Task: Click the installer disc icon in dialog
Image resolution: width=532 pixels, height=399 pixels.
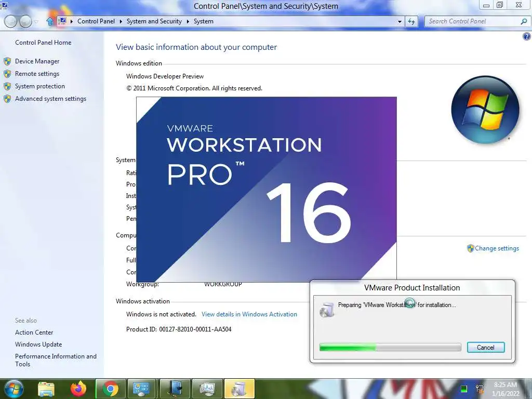Action: click(x=327, y=310)
